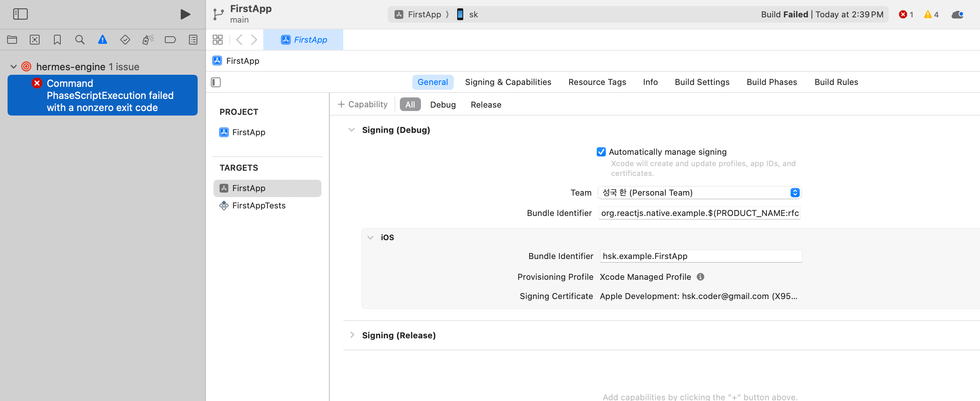This screenshot has height=401, width=980.
Task: Add a new Capability
Action: click(x=363, y=104)
